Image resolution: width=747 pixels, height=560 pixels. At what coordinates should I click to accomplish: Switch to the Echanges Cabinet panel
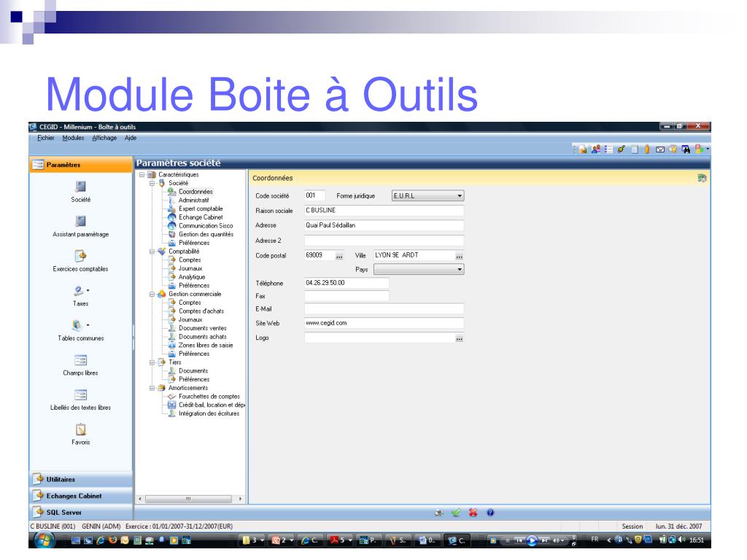click(81, 496)
